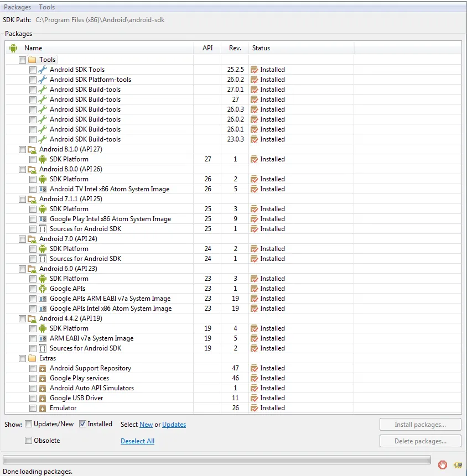Select the Google USB Driver checkbox
The height and width of the screenshot is (476, 467).
click(x=33, y=398)
